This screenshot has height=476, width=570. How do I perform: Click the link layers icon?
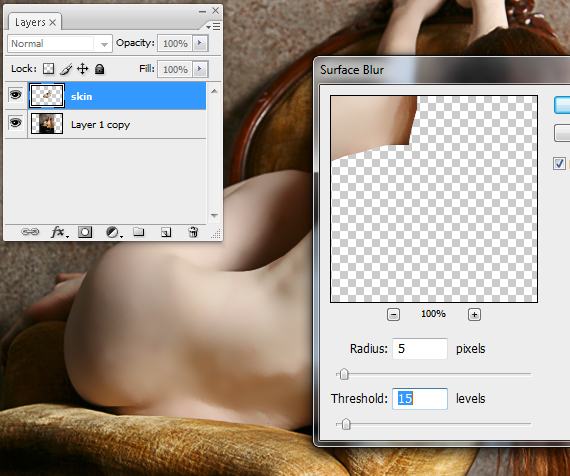click(x=30, y=232)
